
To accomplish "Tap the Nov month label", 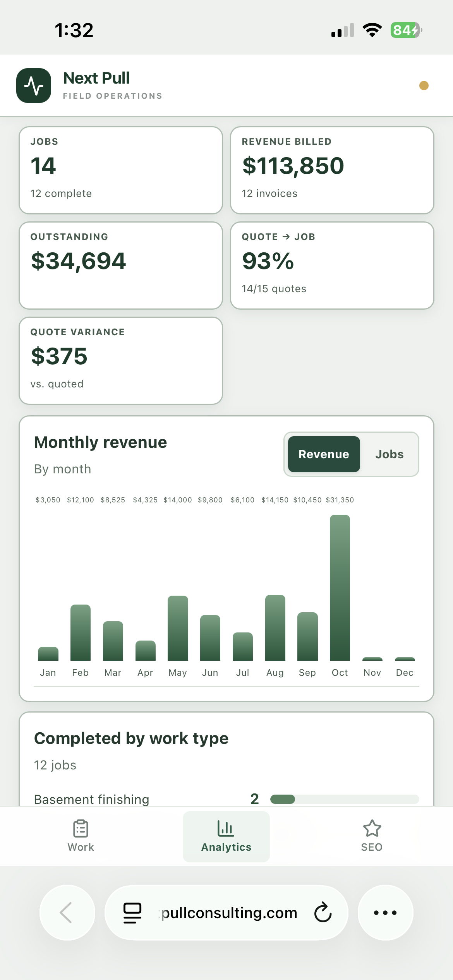I will (372, 673).
